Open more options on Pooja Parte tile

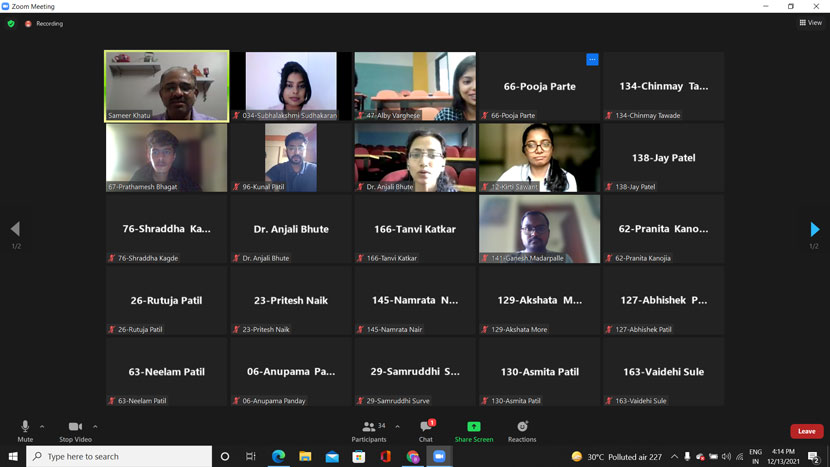(x=592, y=60)
